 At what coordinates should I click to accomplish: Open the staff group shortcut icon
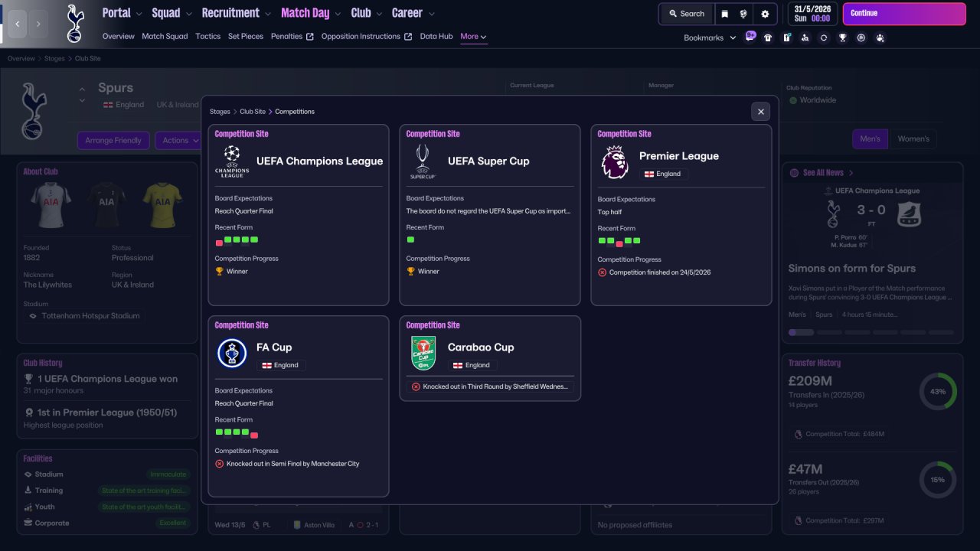point(880,37)
